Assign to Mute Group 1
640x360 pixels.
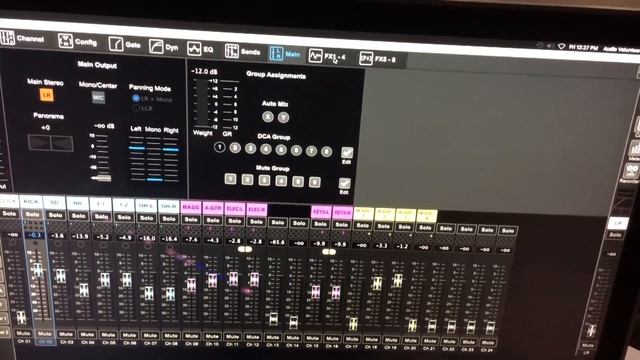point(230,179)
